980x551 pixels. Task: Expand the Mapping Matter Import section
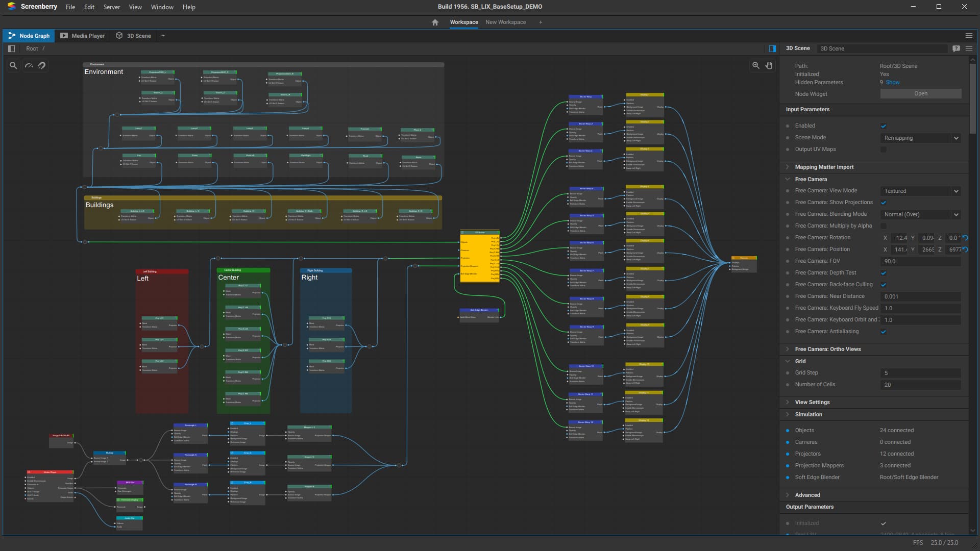coord(824,167)
